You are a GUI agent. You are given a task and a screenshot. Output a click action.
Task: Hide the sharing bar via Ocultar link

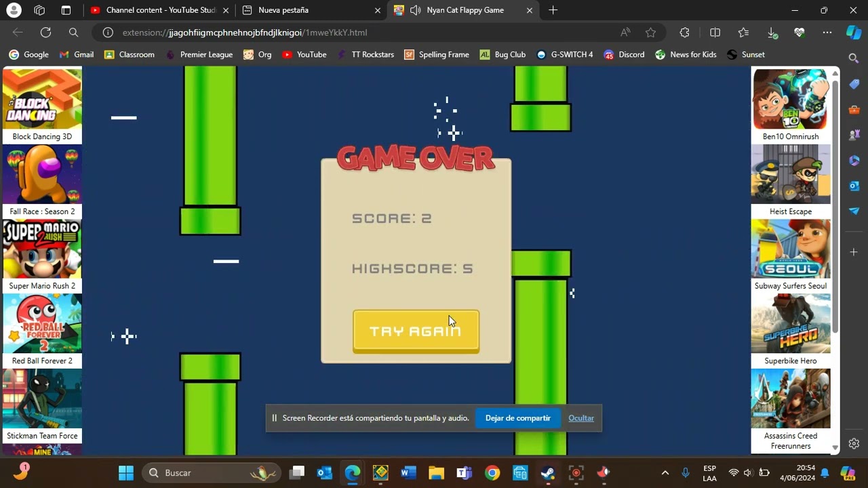pyautogui.click(x=581, y=418)
